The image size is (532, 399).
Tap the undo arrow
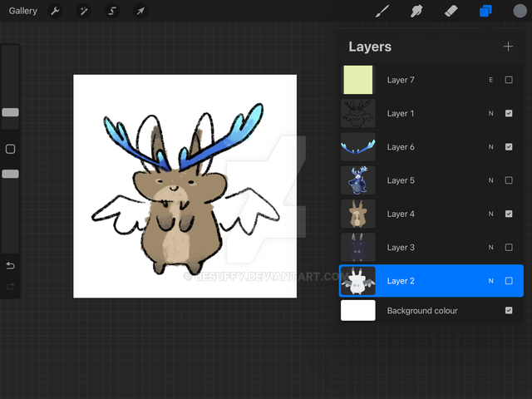[x=10, y=266]
